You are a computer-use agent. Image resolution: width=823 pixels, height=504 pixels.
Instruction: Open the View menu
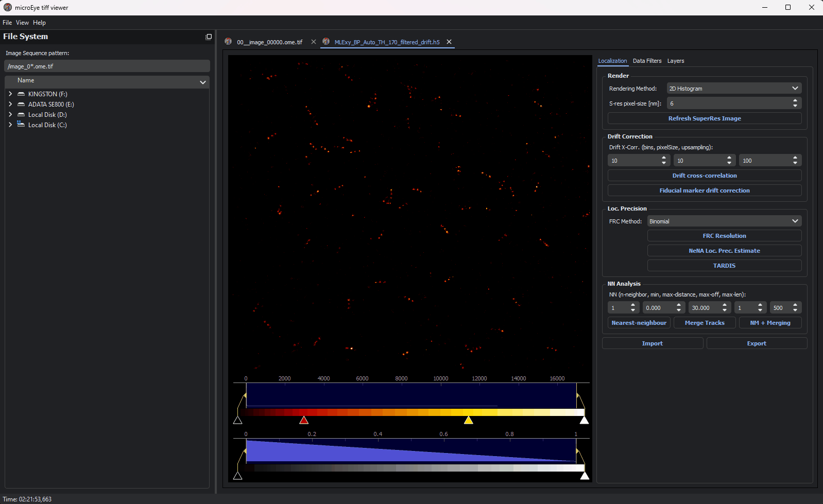coord(22,23)
